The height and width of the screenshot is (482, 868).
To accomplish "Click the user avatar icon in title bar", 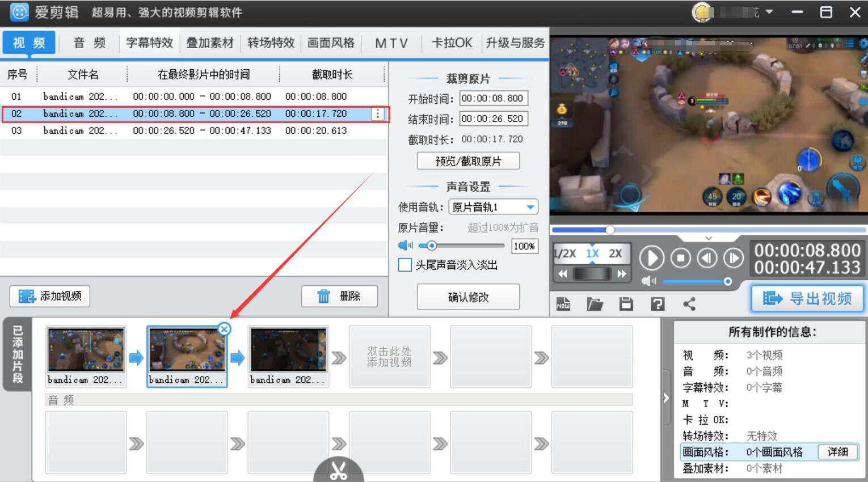I will (702, 12).
